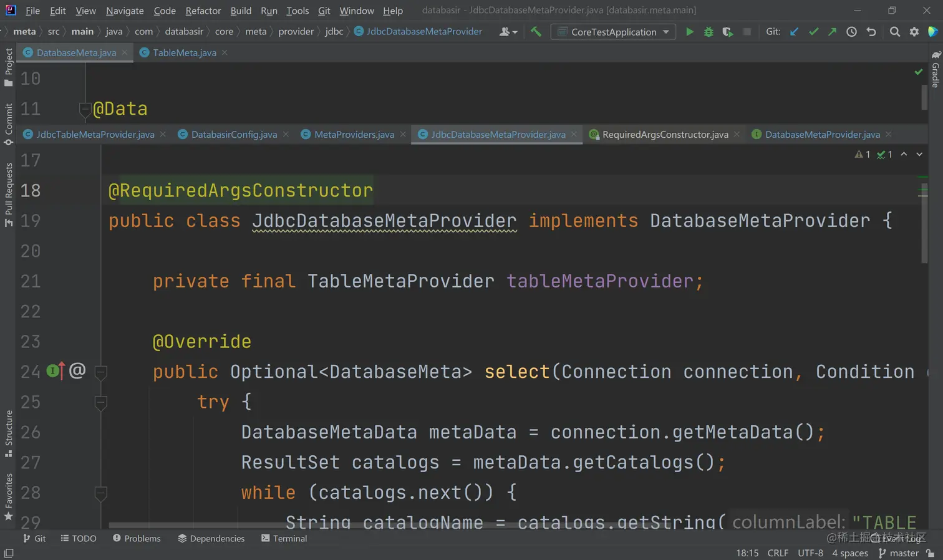Toggle the Favorites tool window
Image resolution: width=943 pixels, height=560 pixels.
pos(9,497)
